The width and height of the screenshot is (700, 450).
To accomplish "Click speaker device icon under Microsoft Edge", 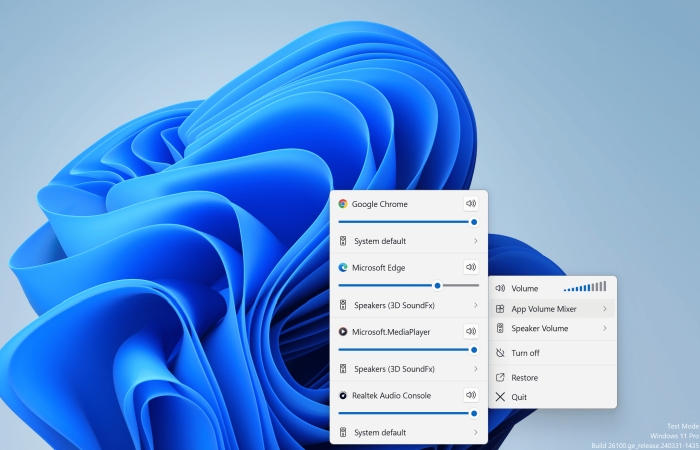I will [343, 305].
